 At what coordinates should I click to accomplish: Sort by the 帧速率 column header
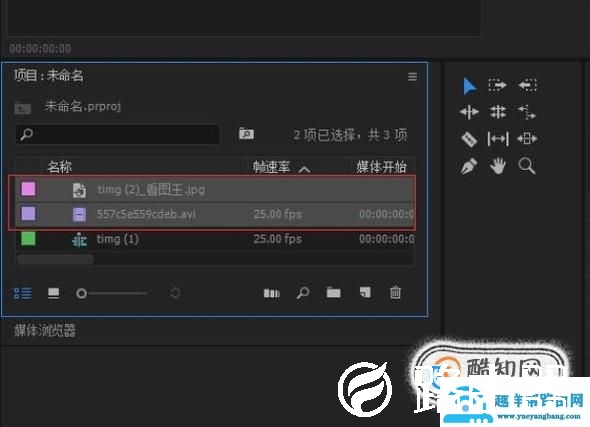(271, 167)
